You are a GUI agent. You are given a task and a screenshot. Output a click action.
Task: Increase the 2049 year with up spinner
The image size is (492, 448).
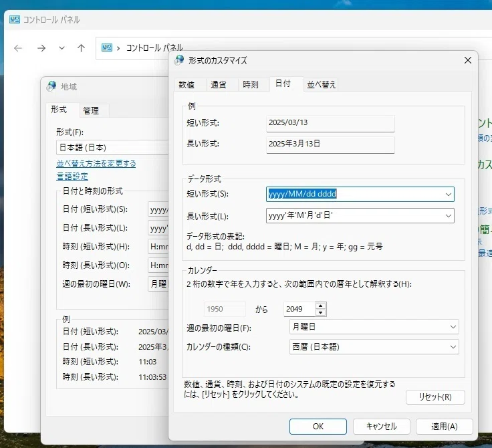coord(320,306)
